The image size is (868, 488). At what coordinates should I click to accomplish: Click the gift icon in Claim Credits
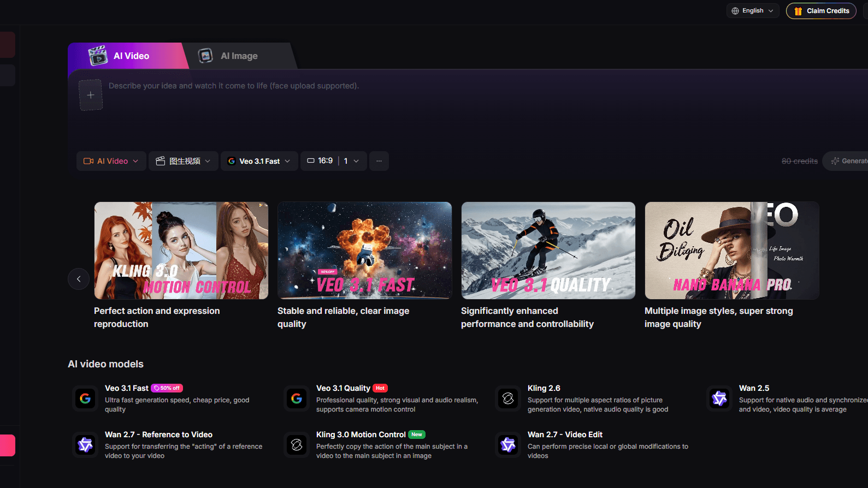pyautogui.click(x=798, y=11)
